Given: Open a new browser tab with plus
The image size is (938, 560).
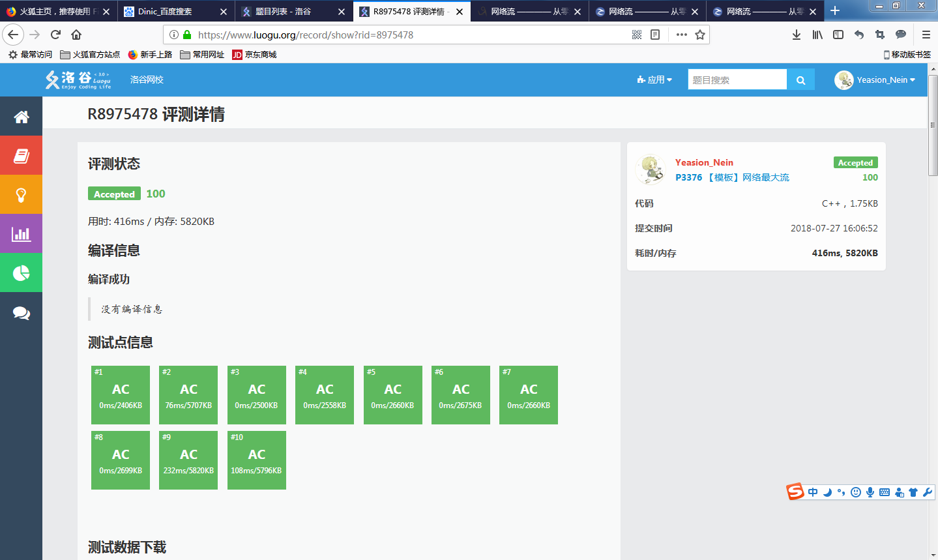Looking at the screenshot, I should [835, 10].
